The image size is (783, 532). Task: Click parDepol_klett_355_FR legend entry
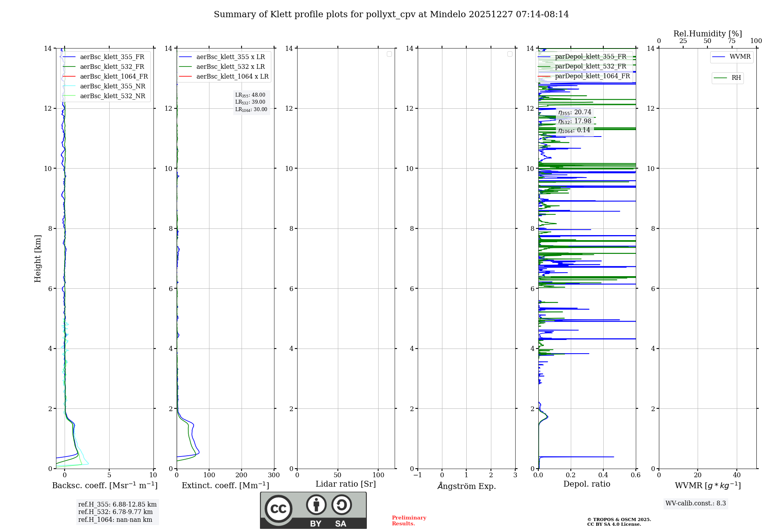(x=590, y=57)
